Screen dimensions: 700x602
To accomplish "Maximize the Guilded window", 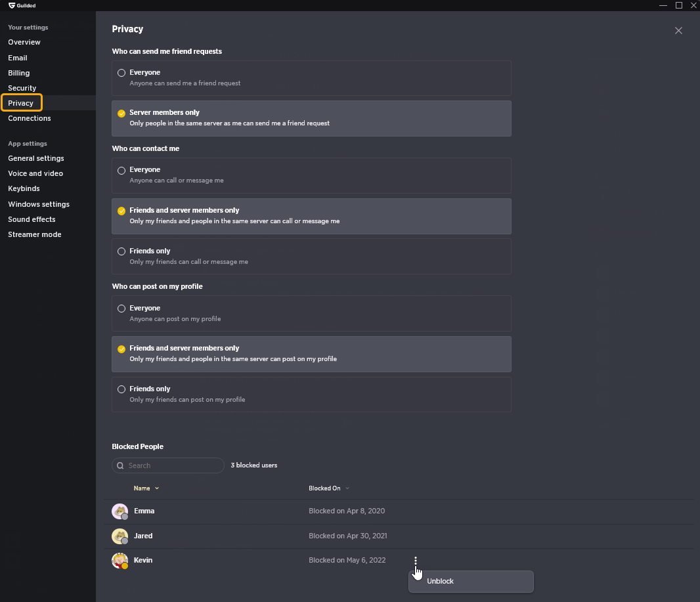I will click(x=678, y=5).
